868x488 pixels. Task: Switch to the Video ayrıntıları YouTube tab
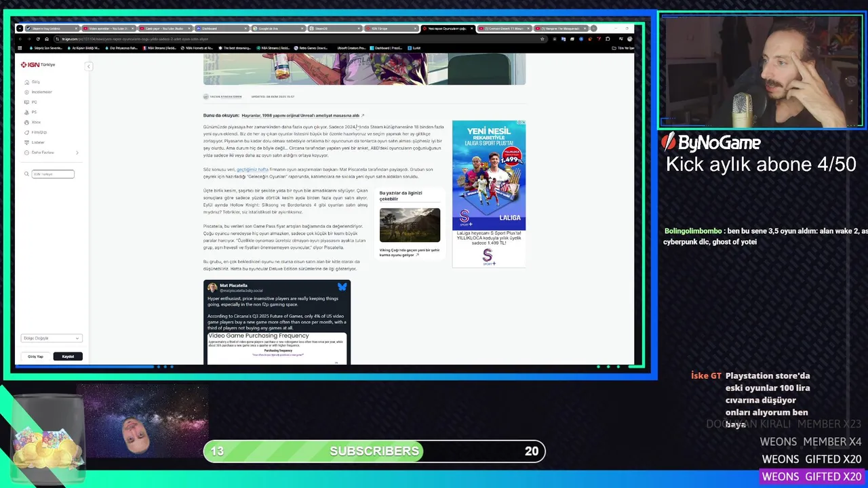tap(108, 28)
